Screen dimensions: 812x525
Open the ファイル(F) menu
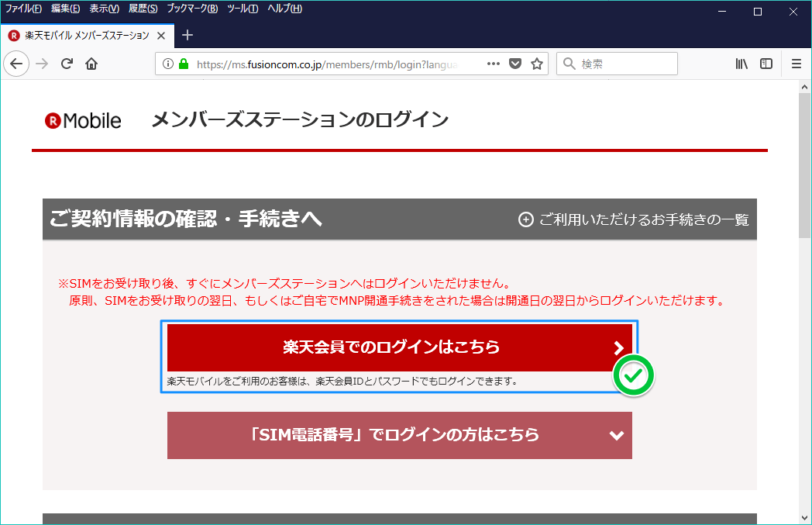point(22,9)
